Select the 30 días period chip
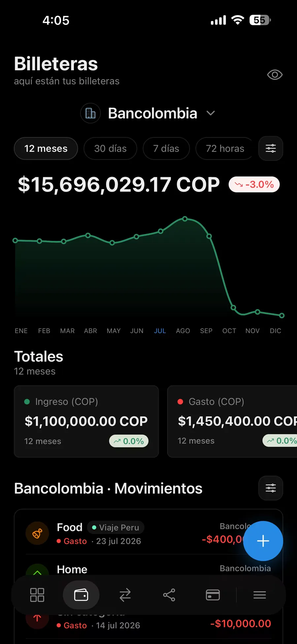 [x=110, y=149]
